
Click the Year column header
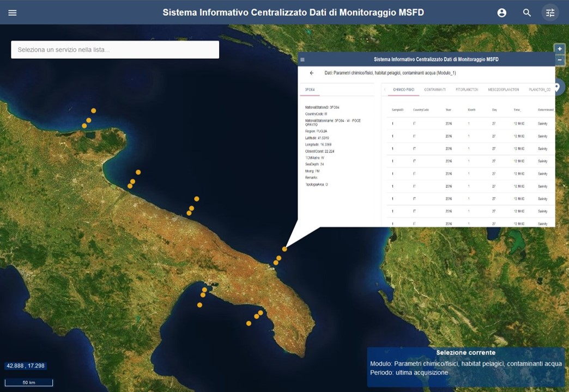[448, 109]
